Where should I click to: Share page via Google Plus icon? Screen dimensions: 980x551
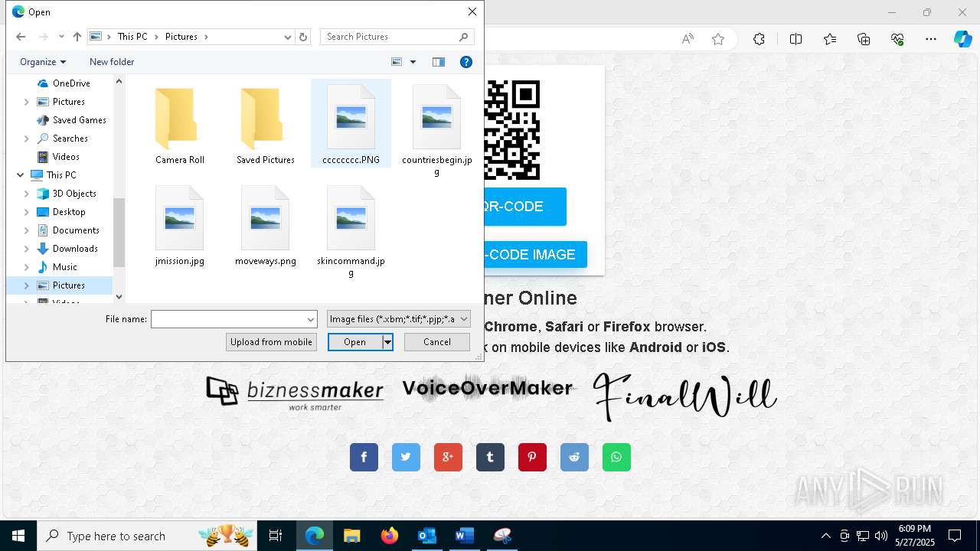coord(448,458)
